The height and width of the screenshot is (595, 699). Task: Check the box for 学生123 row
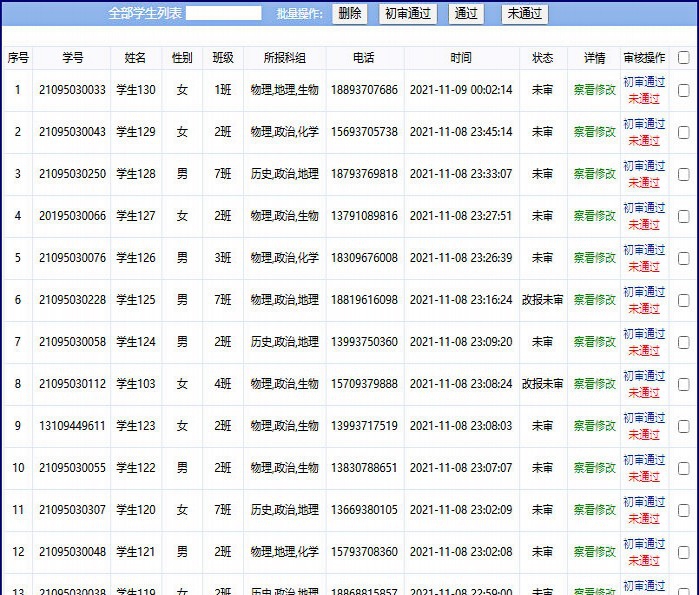tap(683, 427)
